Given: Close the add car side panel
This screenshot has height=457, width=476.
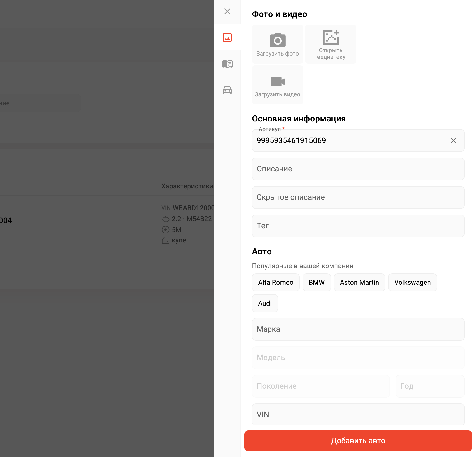Looking at the screenshot, I should (x=227, y=11).
